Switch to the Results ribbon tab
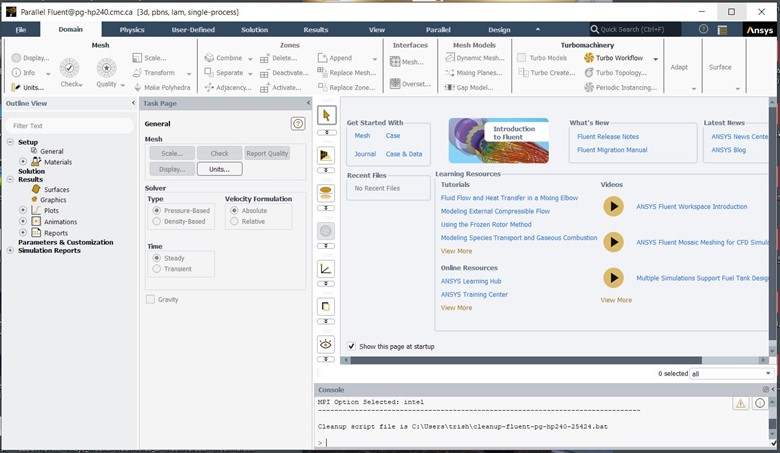This screenshot has width=780, height=453. (316, 30)
